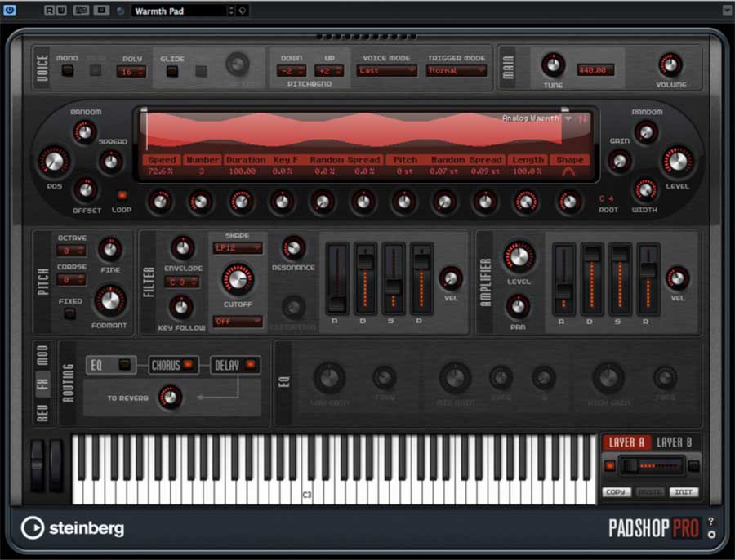Click the Init layer button

pyautogui.click(x=684, y=491)
